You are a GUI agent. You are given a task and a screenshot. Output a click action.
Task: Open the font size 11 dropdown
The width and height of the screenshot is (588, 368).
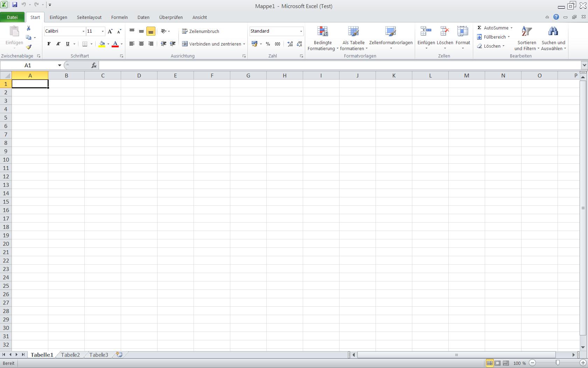[x=103, y=31]
